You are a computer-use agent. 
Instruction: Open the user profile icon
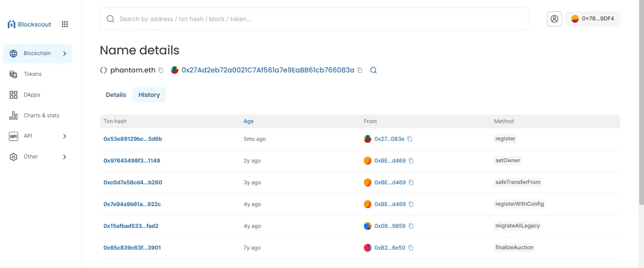point(554,19)
